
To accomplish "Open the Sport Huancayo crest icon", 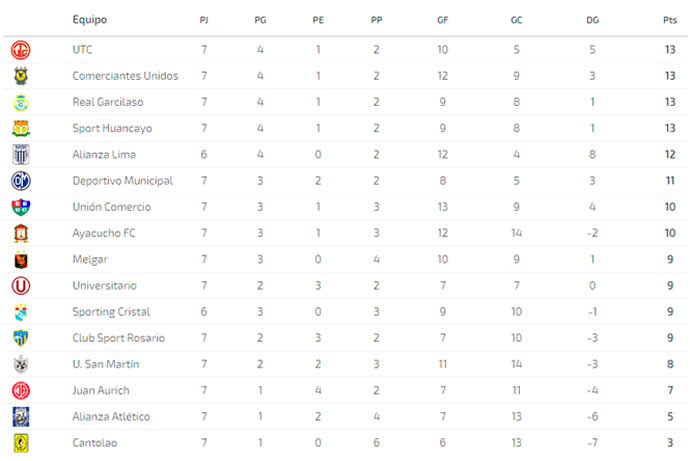I will click(x=21, y=128).
